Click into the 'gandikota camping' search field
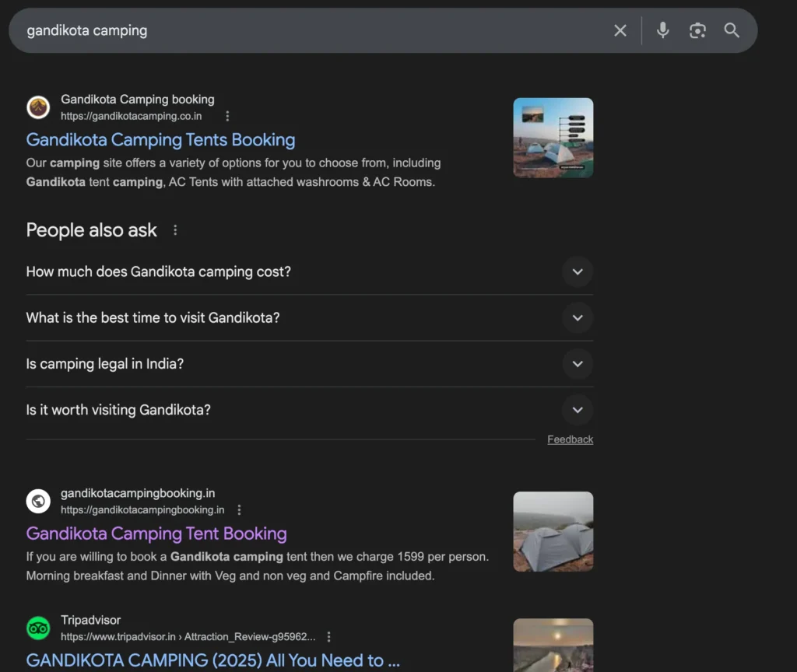This screenshot has height=672, width=797. click(x=311, y=30)
